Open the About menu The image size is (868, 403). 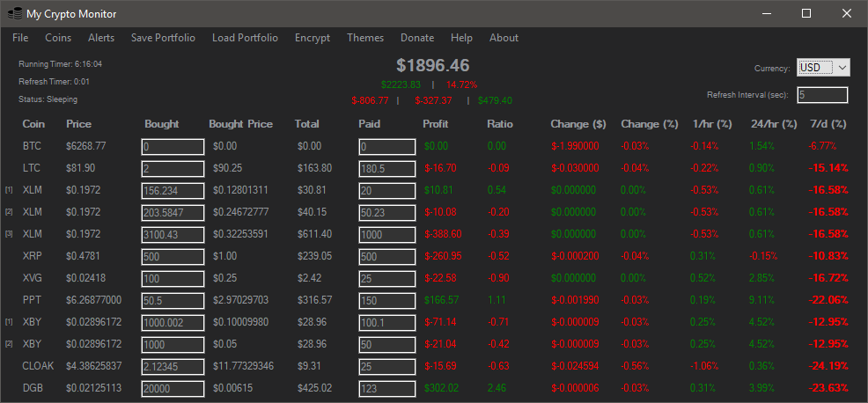click(x=504, y=38)
